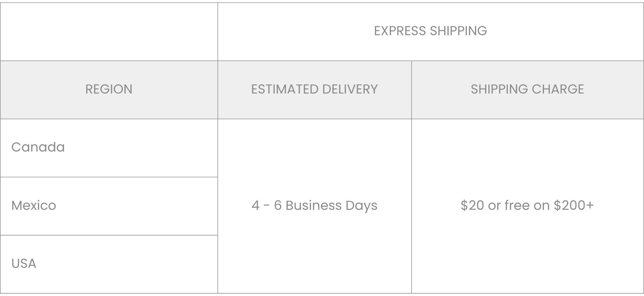Viewport: 644px width, 296px height.
Task: Click the ESTIMATED DELIVERY column header
Action: click(314, 89)
